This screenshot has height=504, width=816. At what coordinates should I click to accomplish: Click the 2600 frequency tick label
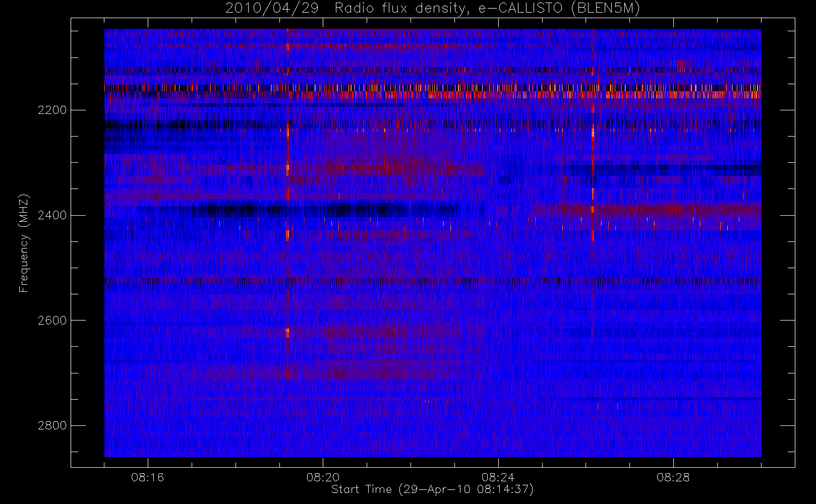(52, 321)
